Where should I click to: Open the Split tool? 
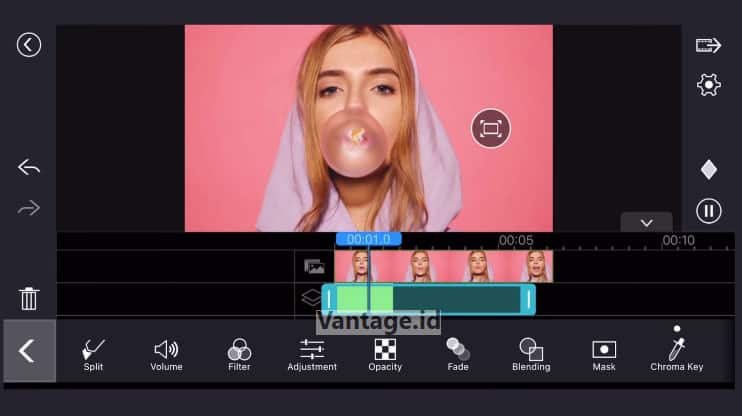tap(93, 354)
